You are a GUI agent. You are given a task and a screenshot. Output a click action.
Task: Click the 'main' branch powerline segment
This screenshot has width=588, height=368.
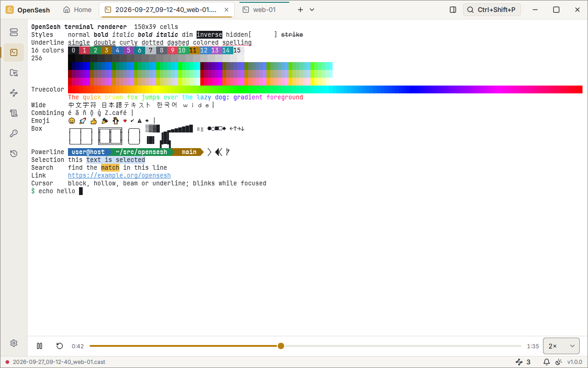click(x=189, y=152)
